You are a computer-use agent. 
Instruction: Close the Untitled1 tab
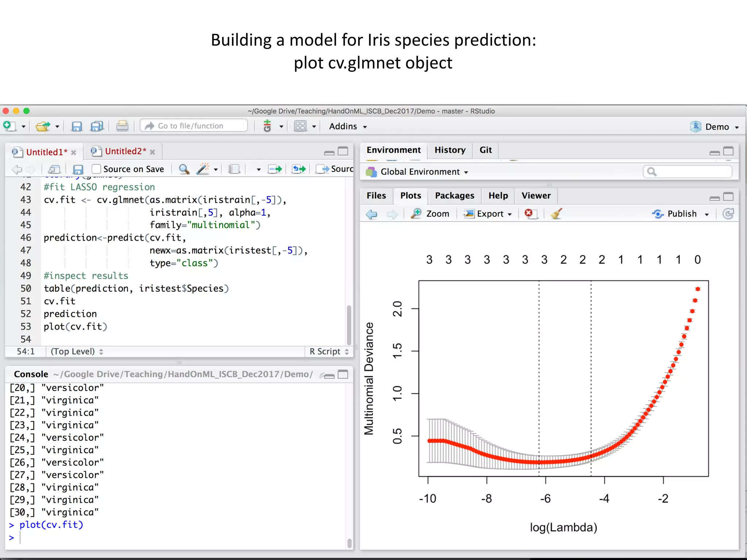click(74, 152)
